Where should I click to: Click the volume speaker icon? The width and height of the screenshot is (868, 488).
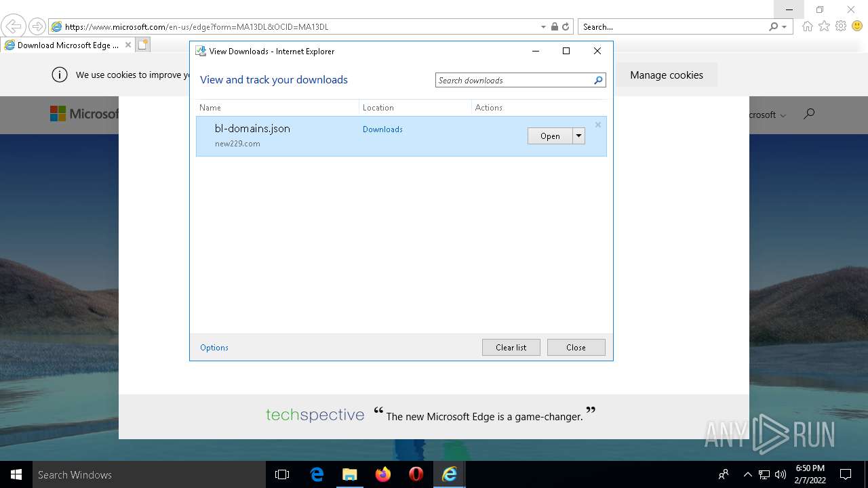click(781, 474)
